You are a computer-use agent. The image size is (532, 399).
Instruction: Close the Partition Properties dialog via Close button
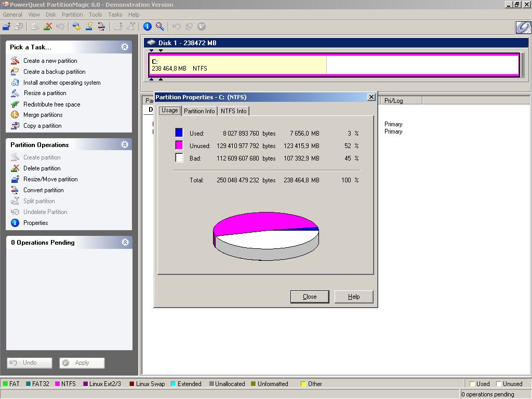click(310, 297)
